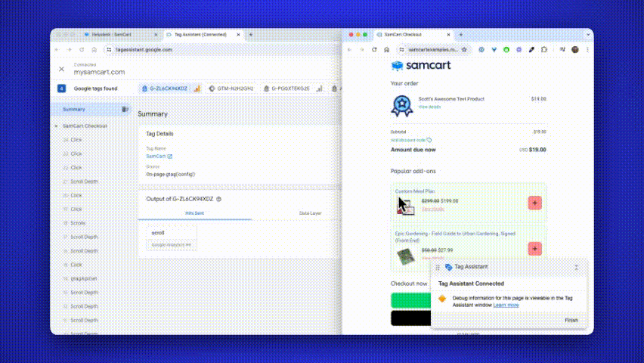Expand the tab search dropdown arrow
This screenshot has width=644, height=363.
tap(588, 35)
